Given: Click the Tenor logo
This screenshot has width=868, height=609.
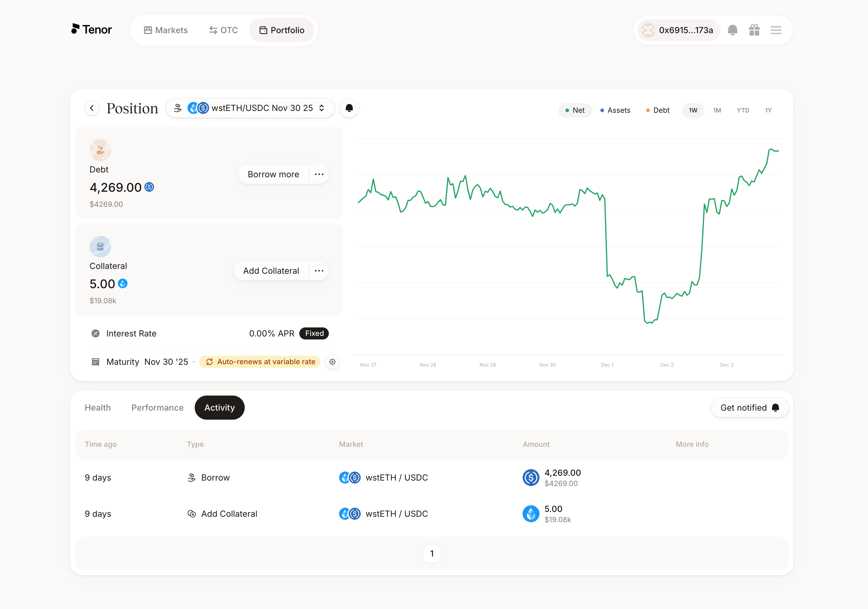Looking at the screenshot, I should pos(92,30).
